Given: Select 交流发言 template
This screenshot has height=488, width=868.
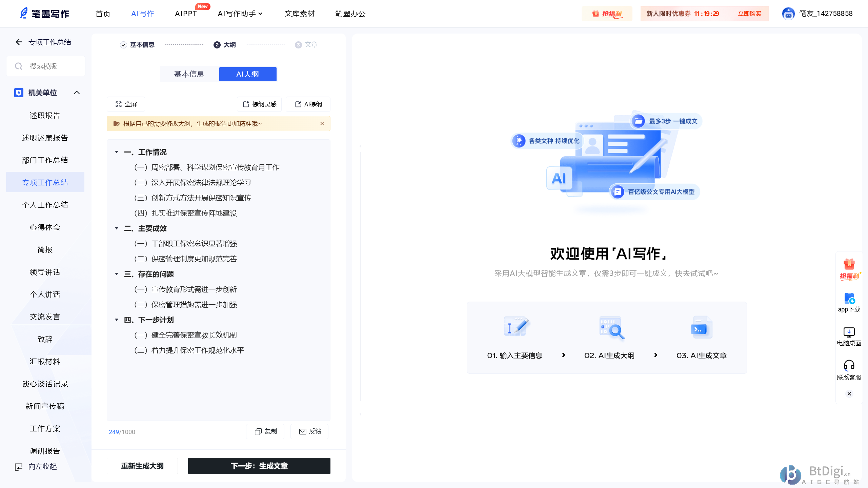Looking at the screenshot, I should pyautogui.click(x=45, y=317).
